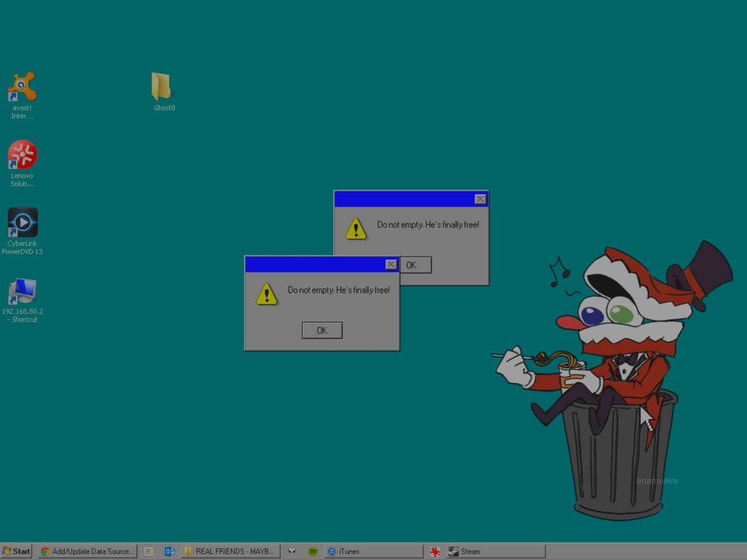The width and height of the screenshot is (747, 560).
Task: Switch to iTunes taskbar item
Action: [x=374, y=551]
